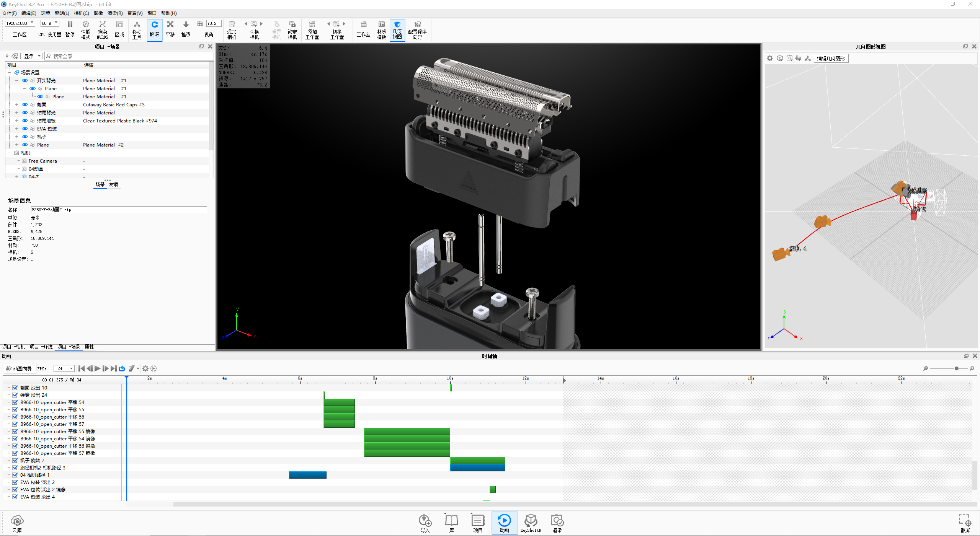Viewport: 980px width, 536px height.
Task: Uncheck the 弹簧 淡出 24 animation checkbox
Action: pos(15,395)
